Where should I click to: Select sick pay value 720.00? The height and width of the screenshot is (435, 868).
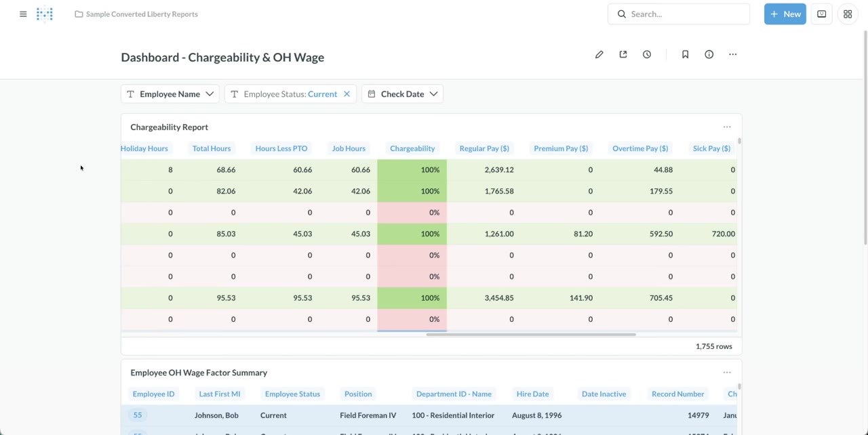tap(724, 234)
